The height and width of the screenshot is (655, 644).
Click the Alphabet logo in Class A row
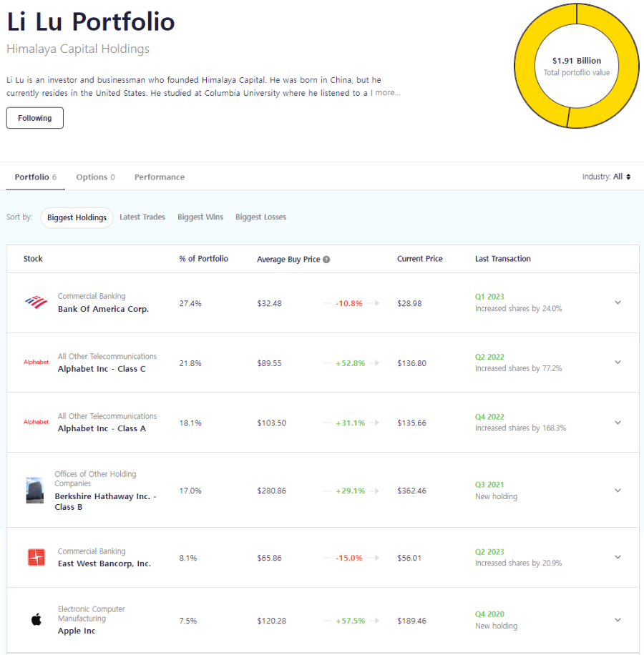[36, 422]
